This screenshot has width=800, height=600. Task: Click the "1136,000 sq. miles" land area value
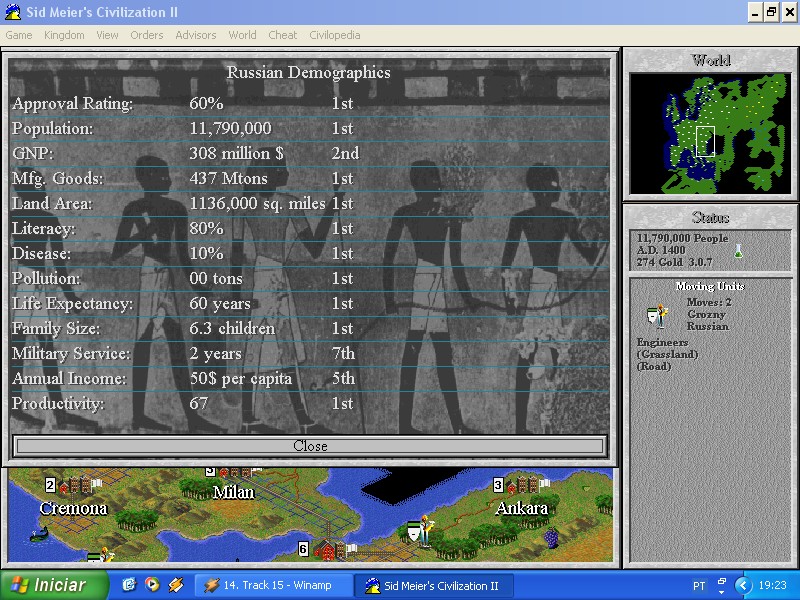point(257,204)
